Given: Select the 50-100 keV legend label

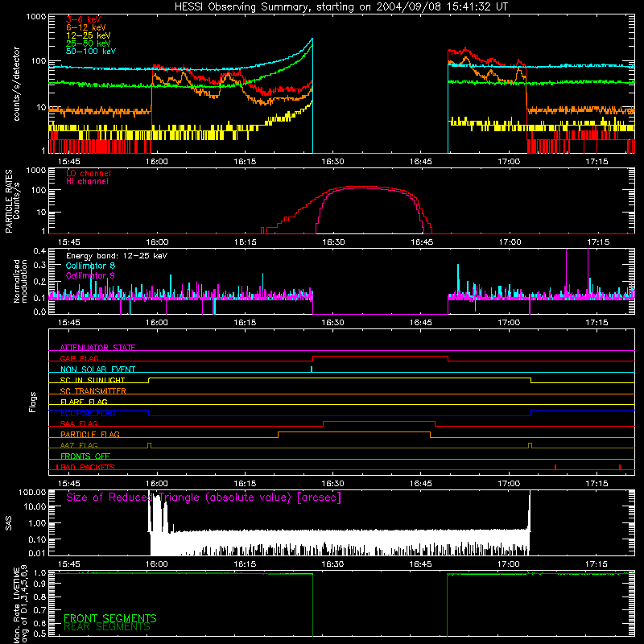Looking at the screenshot, I should coord(91,52).
